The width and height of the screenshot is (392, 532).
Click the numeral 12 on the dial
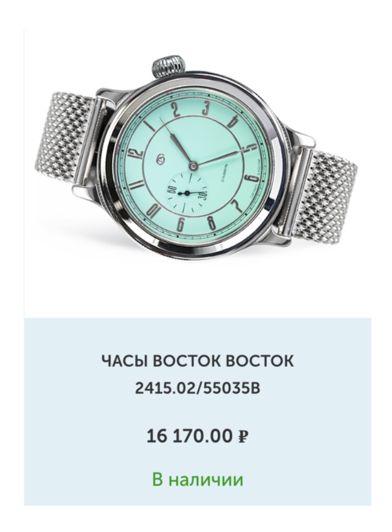[x=137, y=157]
